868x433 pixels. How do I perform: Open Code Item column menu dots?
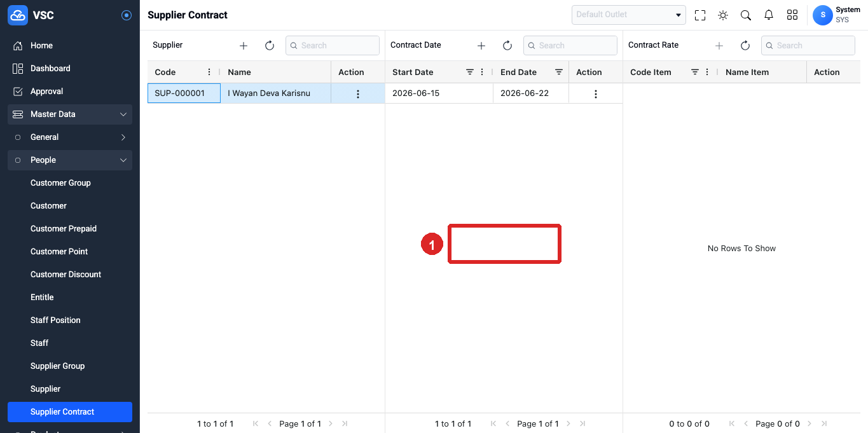(x=707, y=72)
